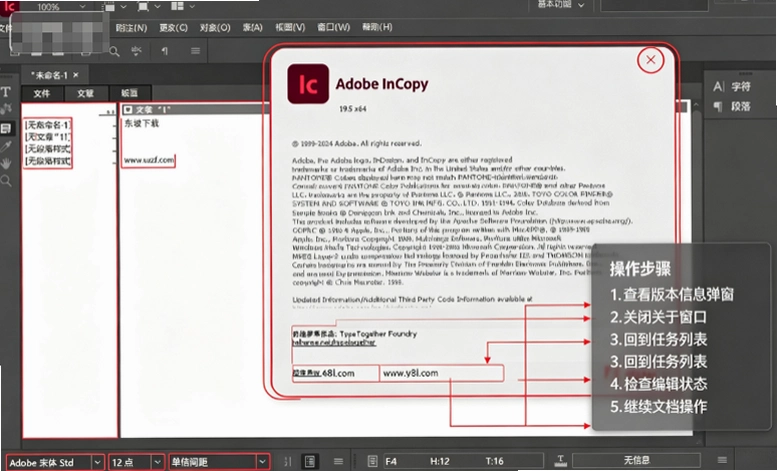Click the column view icon left of highlighted one
The height and width of the screenshot is (471, 777).
click(x=288, y=462)
